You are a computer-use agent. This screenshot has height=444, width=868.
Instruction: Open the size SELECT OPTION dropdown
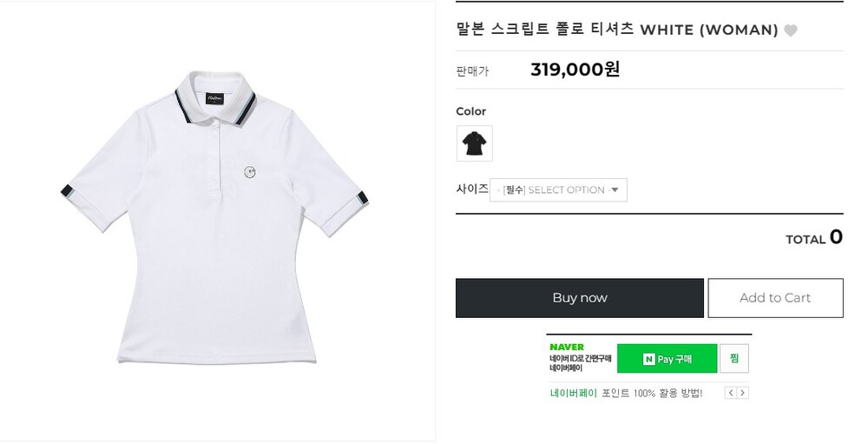(x=559, y=190)
